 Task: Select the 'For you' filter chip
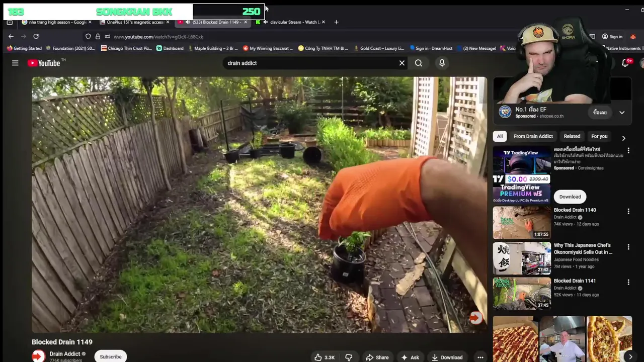(x=599, y=136)
